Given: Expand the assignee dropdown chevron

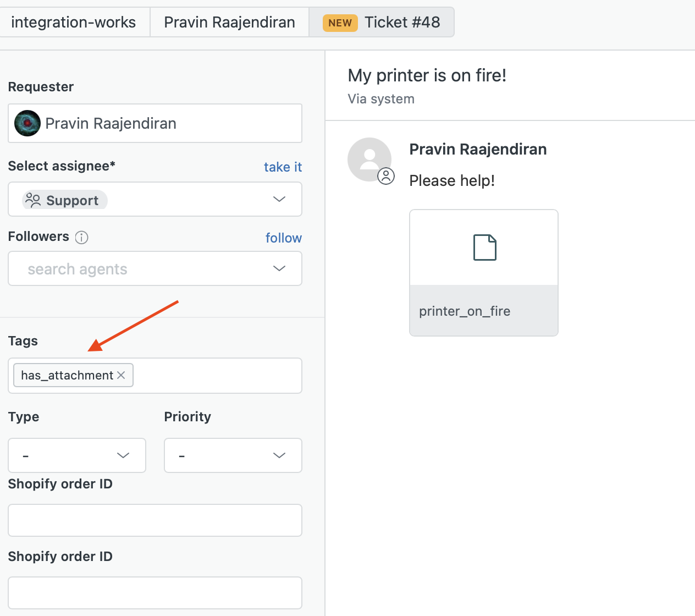Looking at the screenshot, I should (279, 199).
